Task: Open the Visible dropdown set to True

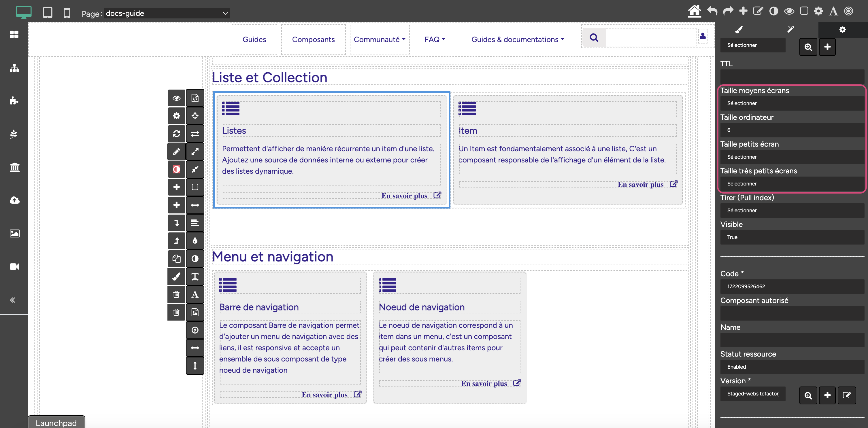Action: 792,237
